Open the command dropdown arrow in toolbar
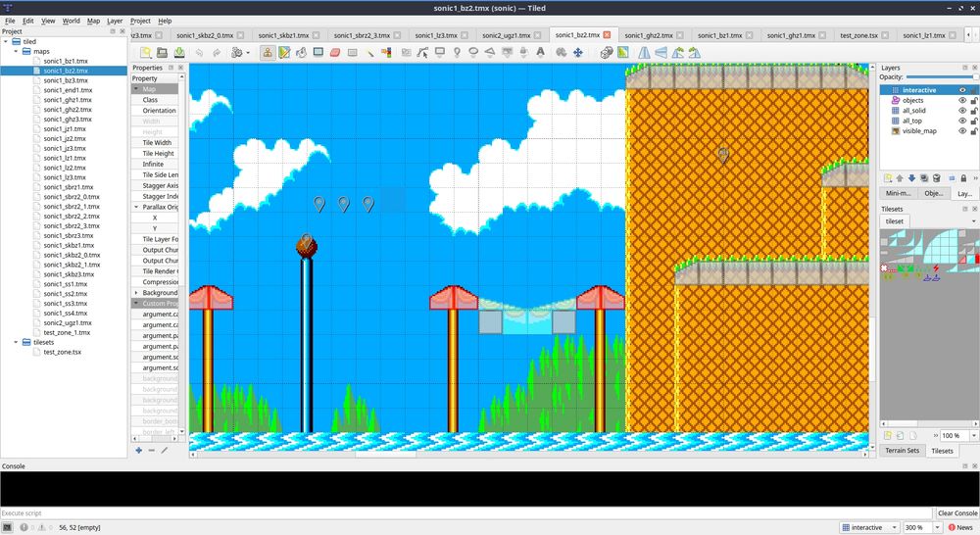 point(248,53)
